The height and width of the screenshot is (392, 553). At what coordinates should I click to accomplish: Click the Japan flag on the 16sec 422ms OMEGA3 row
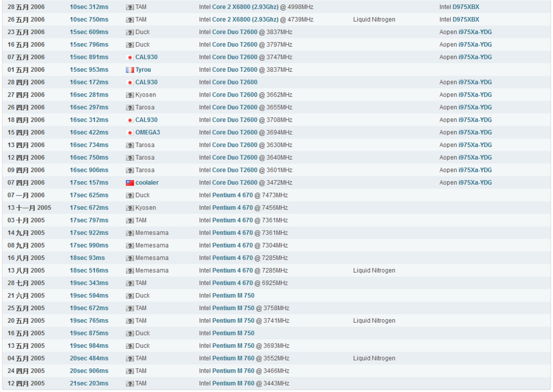[130, 133]
